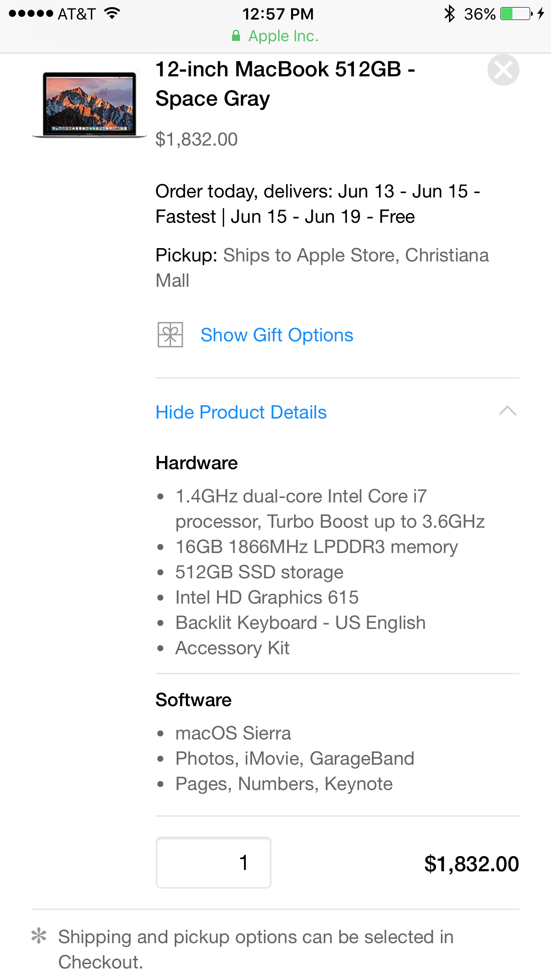This screenshot has width=551, height=980.
Task: Collapse details using the up chevron
Action: [508, 411]
